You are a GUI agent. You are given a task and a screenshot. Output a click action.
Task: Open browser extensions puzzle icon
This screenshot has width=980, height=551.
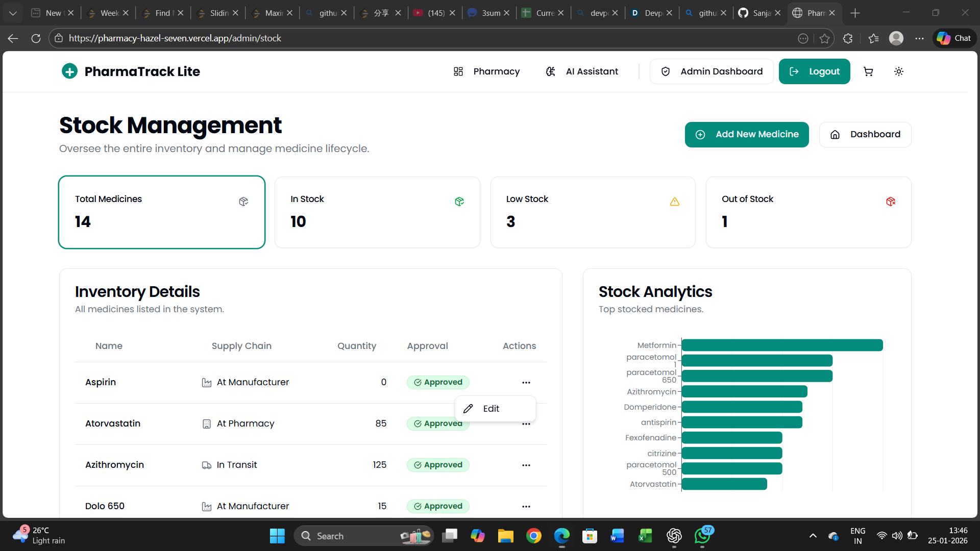tap(848, 38)
